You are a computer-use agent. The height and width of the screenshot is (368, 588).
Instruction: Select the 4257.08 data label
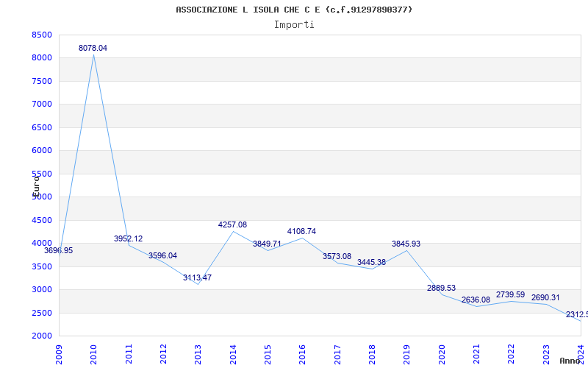pos(232,224)
